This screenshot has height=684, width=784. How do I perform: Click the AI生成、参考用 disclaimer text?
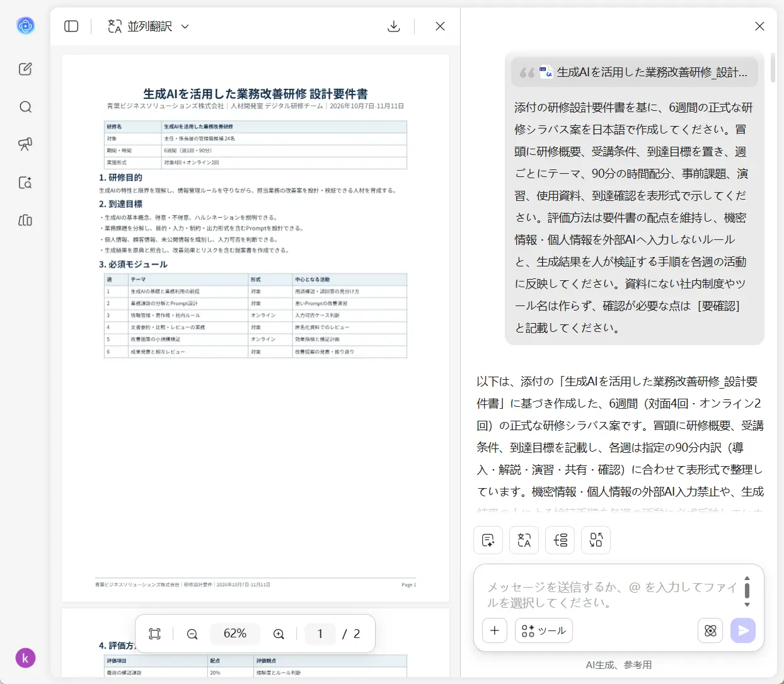pos(619,665)
